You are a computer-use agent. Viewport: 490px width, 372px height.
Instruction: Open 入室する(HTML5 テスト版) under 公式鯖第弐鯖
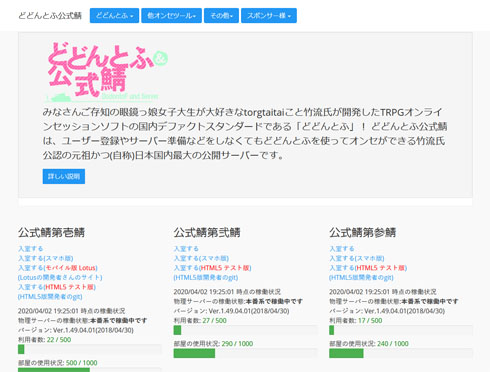[213, 268]
